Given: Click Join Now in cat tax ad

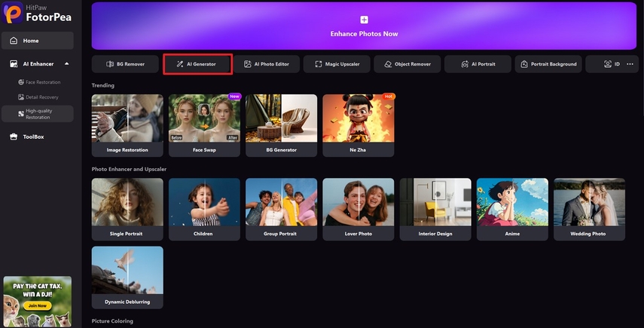Looking at the screenshot, I should [x=38, y=305].
